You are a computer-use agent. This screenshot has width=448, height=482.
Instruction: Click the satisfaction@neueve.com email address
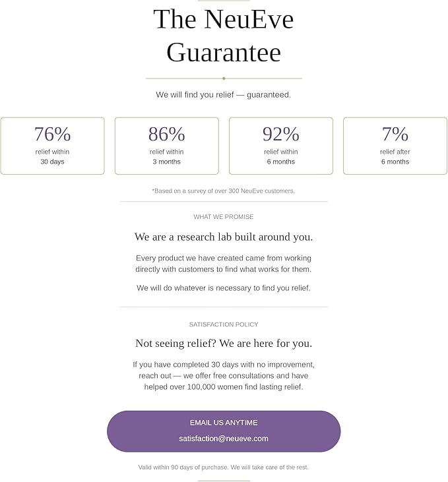tap(224, 438)
